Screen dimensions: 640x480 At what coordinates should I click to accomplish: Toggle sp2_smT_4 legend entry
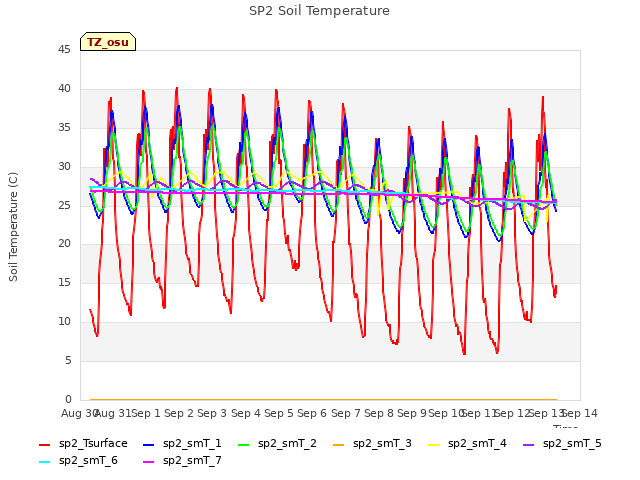point(467,444)
